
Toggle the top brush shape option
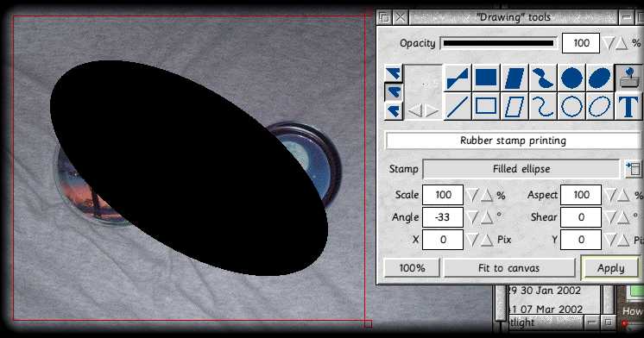click(x=394, y=73)
